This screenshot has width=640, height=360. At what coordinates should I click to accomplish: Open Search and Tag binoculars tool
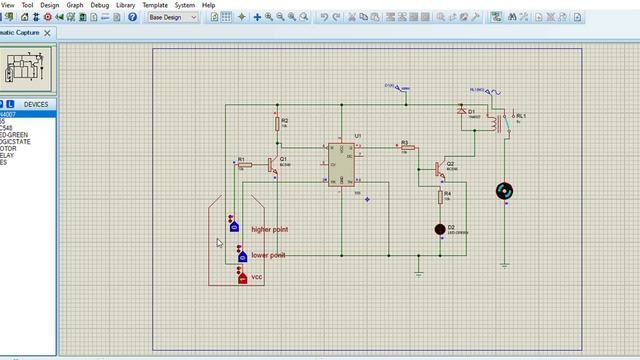[x=512, y=17]
